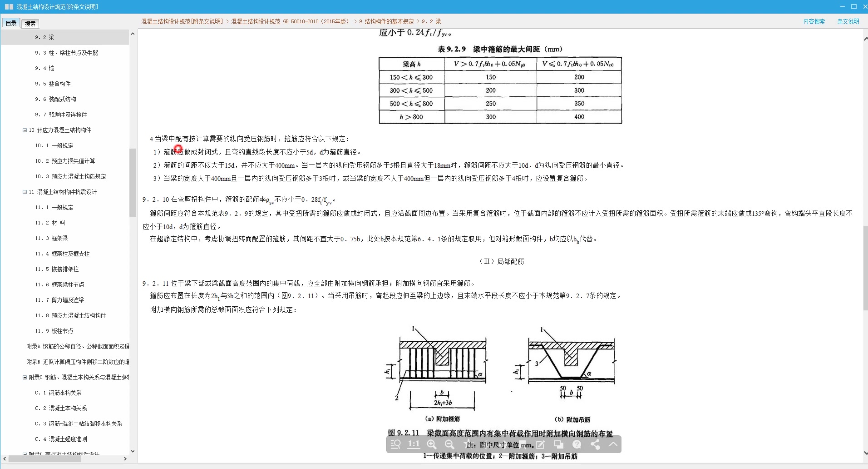Open '附录B 近似计算偏压构件' appendix

[78, 362]
